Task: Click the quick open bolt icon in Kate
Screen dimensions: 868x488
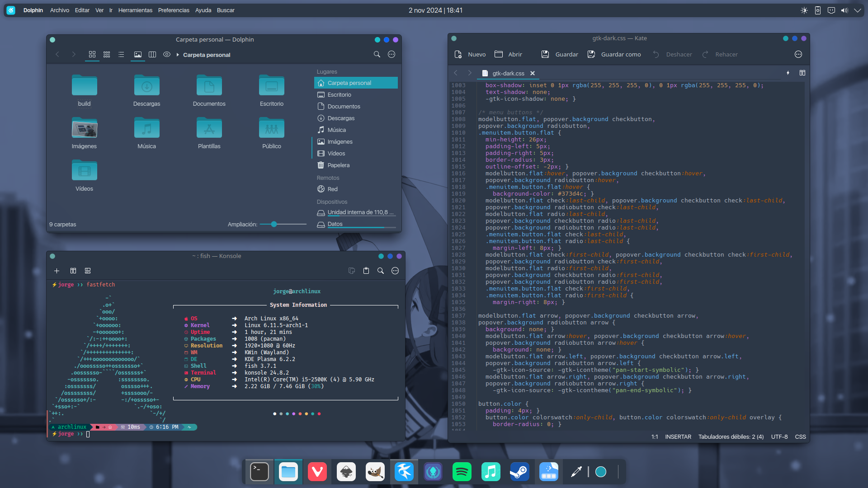Action: 788,73
